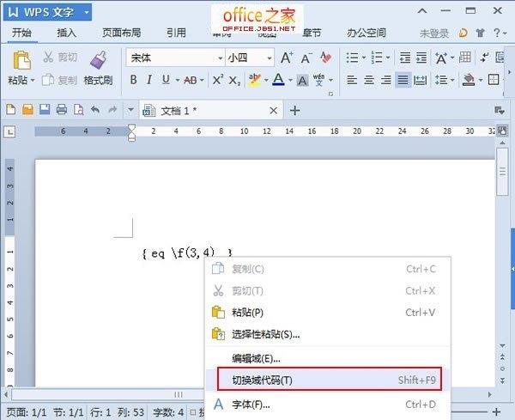
Task: Click 未登录 to sign in
Action: pos(433,33)
